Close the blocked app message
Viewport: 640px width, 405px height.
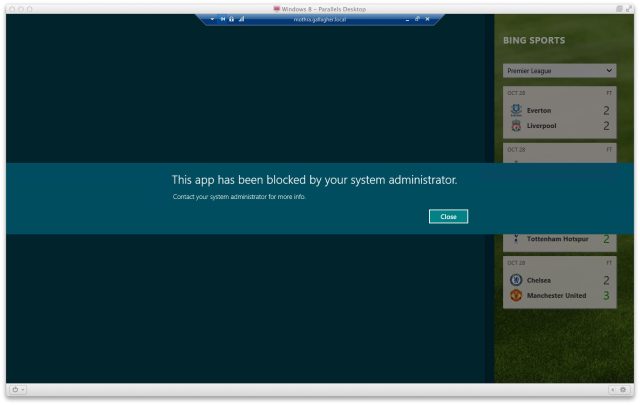(x=448, y=216)
